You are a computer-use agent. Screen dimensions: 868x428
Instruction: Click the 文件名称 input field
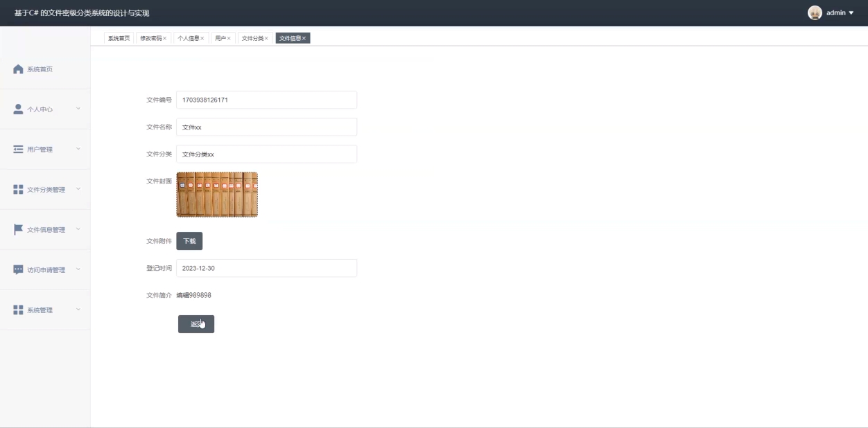(x=267, y=127)
